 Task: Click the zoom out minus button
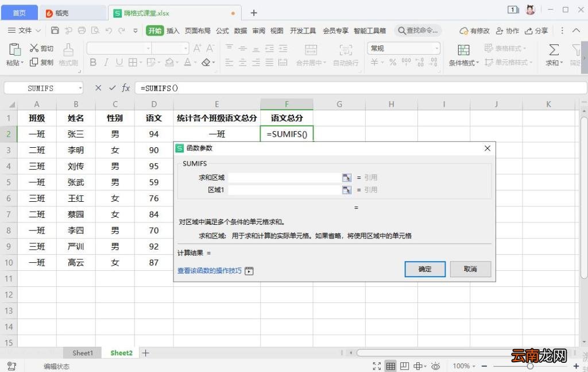pyautogui.click(x=484, y=366)
